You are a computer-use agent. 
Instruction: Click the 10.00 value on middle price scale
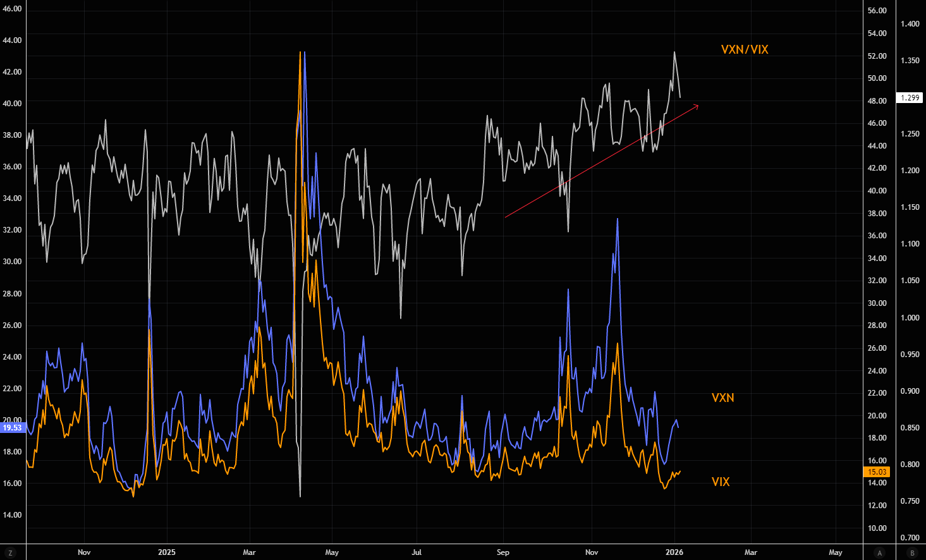point(877,528)
